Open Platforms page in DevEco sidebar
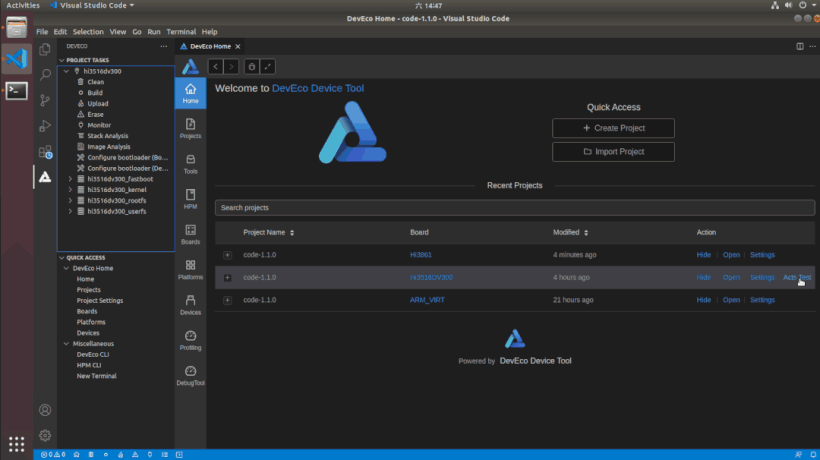Image resolution: width=820 pixels, height=460 pixels. coord(190,270)
